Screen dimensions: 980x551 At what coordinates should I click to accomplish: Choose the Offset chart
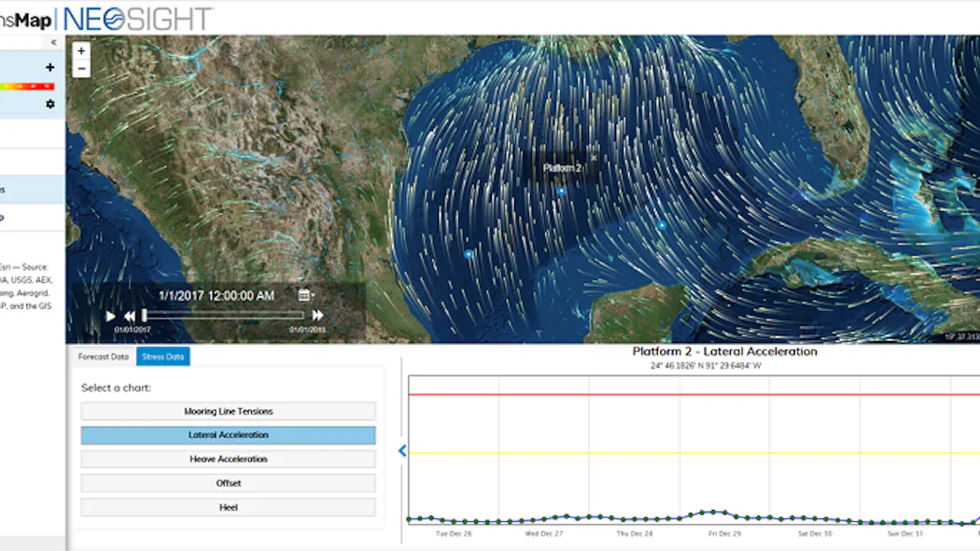[228, 483]
